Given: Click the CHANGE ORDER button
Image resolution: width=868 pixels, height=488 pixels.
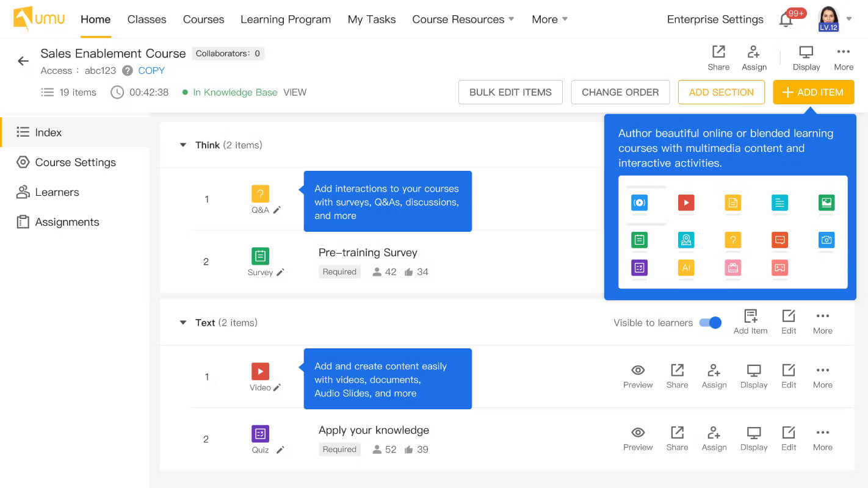Looking at the screenshot, I should [x=620, y=92].
